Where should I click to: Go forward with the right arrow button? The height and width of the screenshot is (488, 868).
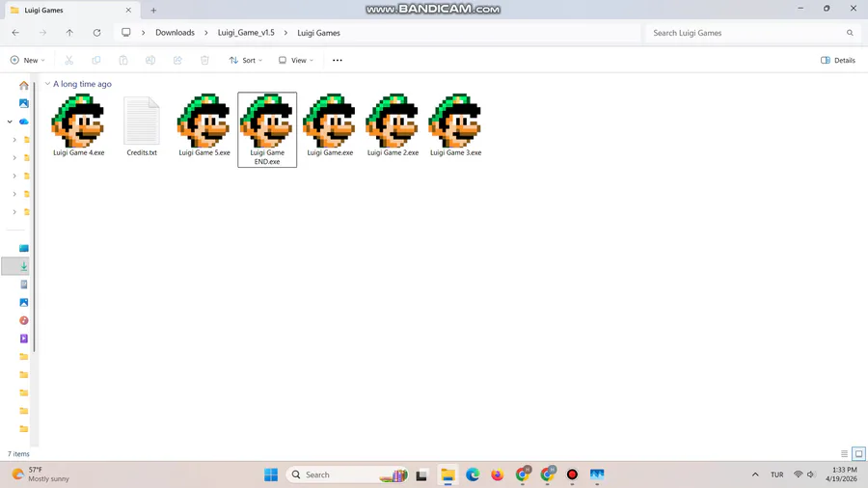pyautogui.click(x=42, y=33)
